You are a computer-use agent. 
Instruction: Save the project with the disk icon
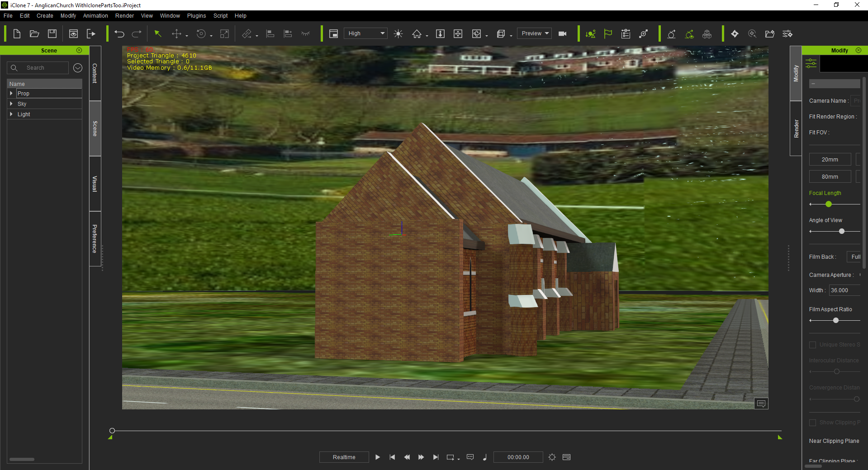(52, 34)
